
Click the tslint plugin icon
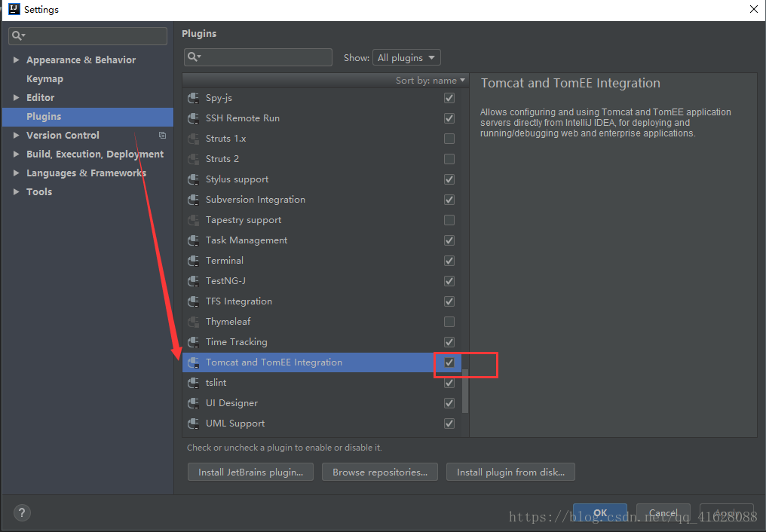tap(194, 383)
